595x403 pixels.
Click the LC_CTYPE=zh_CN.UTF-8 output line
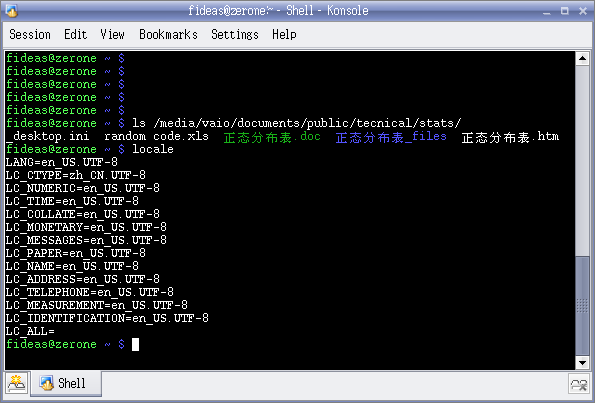coord(76,175)
